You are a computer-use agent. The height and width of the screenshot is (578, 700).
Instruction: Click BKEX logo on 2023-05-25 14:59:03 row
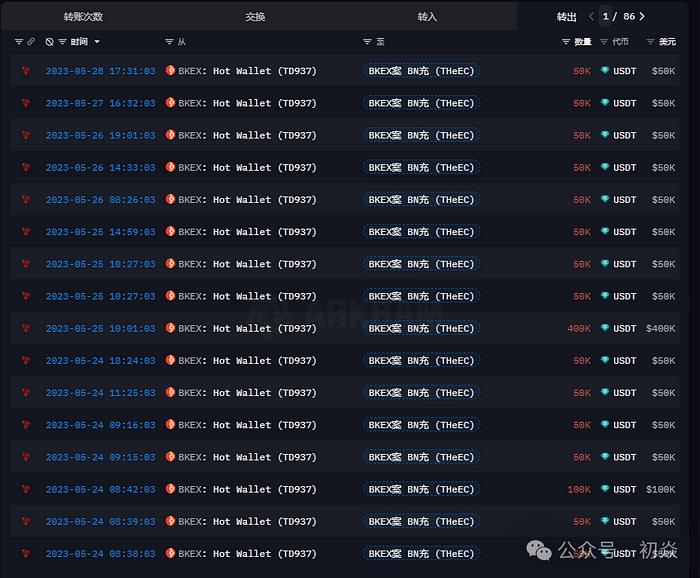(170, 231)
